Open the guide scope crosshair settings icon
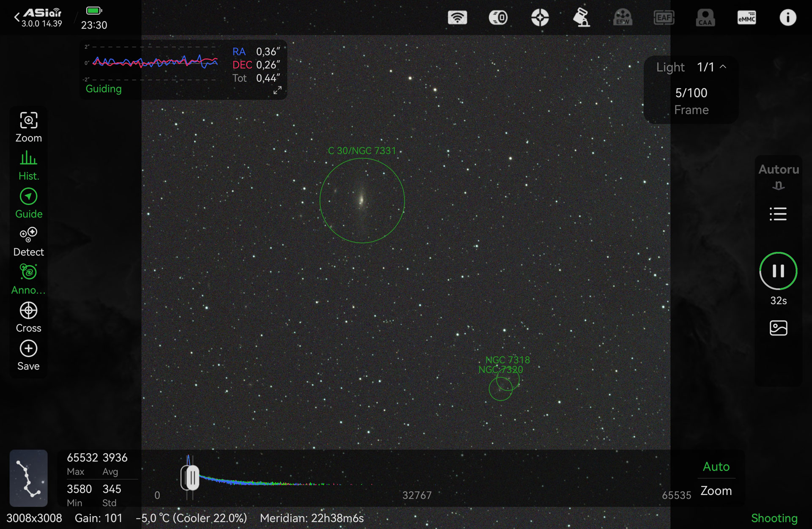This screenshot has width=812, height=529. pos(540,18)
